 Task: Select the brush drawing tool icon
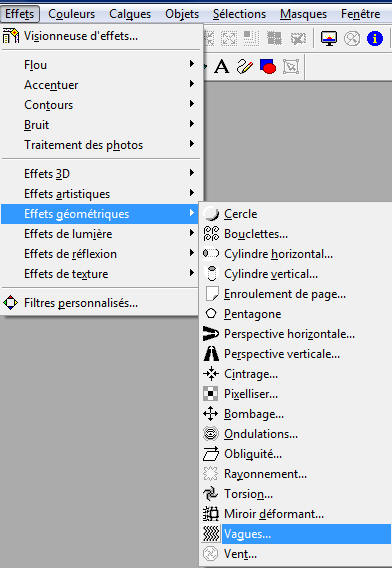tap(245, 67)
